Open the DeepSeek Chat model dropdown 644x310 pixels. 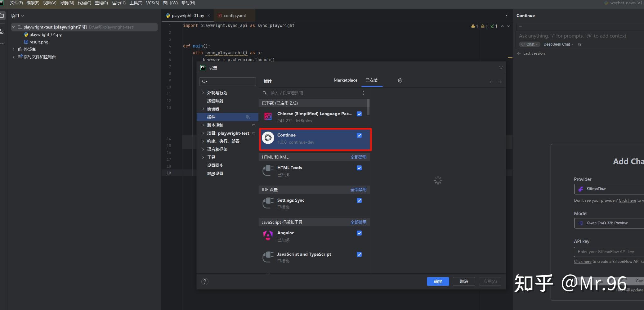(558, 44)
